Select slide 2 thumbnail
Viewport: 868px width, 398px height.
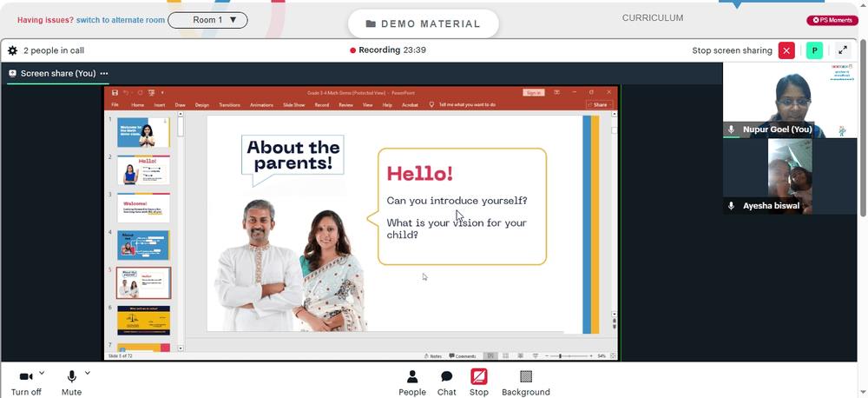tap(143, 169)
